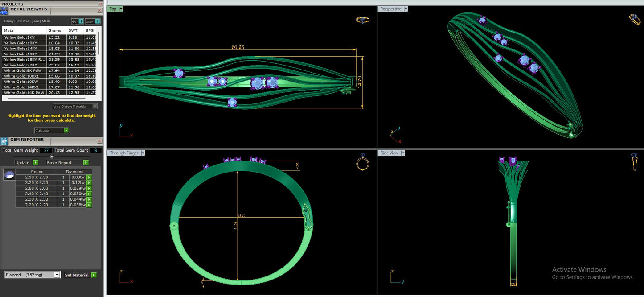Select the Yellow Gold:10KY row
Screen dimensions: 644x297
pyautogui.click(x=49, y=43)
